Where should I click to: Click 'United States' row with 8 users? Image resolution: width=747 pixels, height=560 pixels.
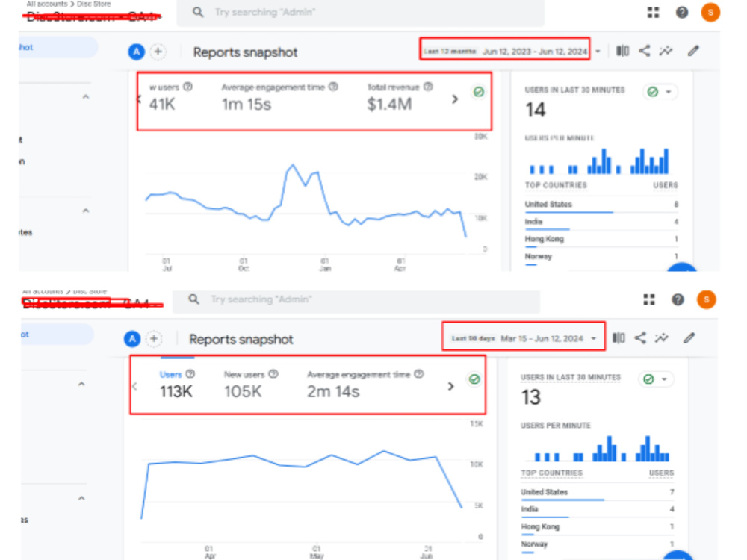point(601,205)
